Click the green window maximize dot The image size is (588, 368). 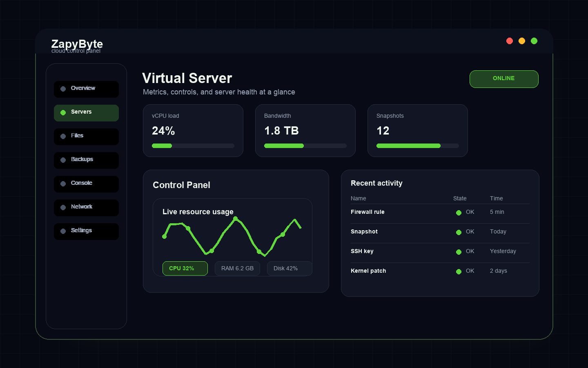[x=534, y=41]
